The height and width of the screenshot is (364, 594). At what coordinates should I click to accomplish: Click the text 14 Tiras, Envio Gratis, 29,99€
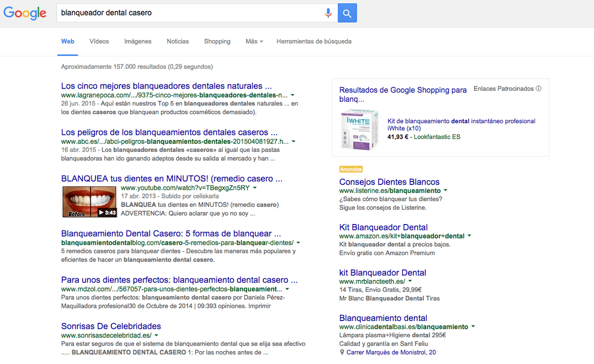coord(381,290)
